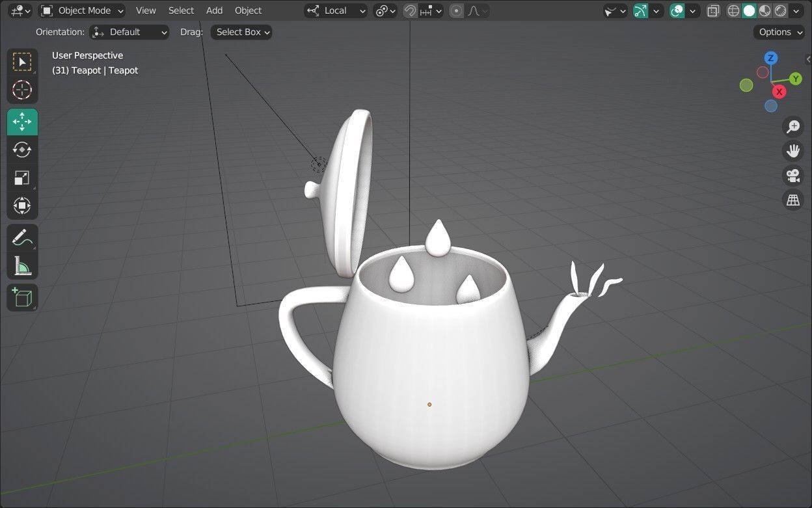This screenshot has width=812, height=508.
Task: Open the Add menu
Action: (214, 10)
